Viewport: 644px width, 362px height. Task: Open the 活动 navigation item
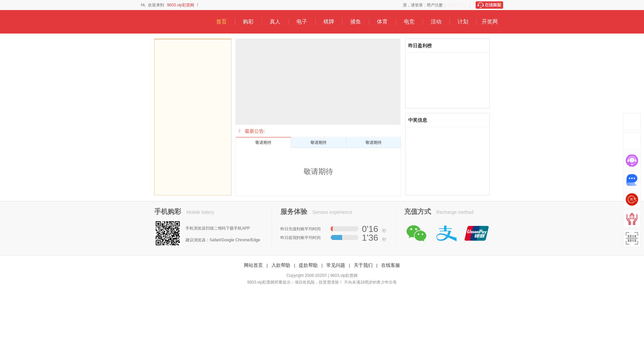pyautogui.click(x=436, y=22)
